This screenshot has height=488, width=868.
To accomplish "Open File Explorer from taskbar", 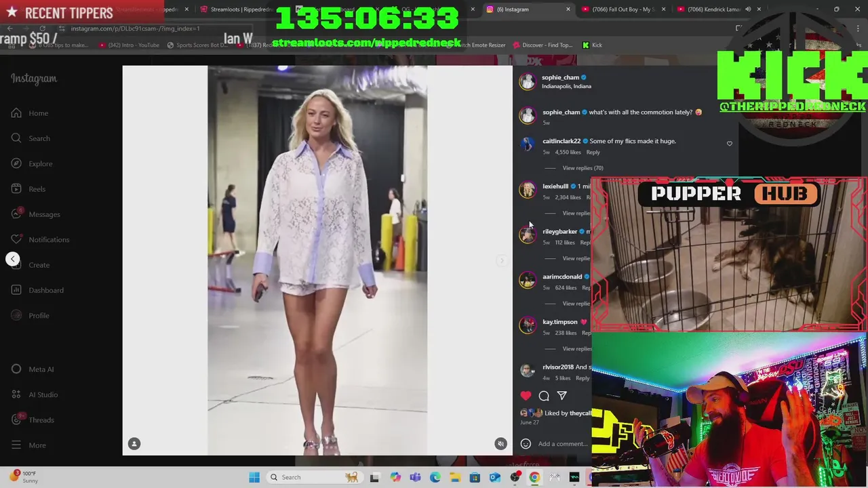I will point(455,477).
